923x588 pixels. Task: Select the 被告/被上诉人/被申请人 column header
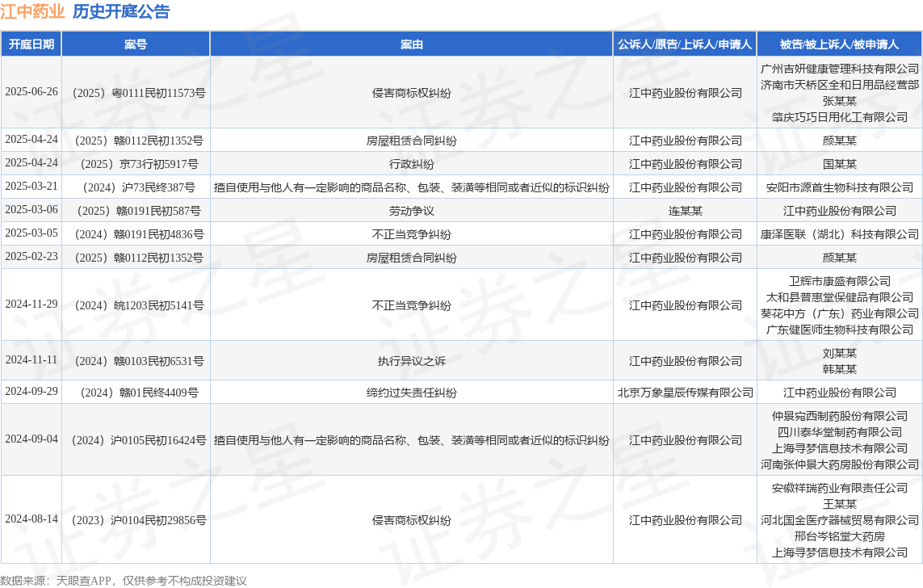tap(839, 44)
